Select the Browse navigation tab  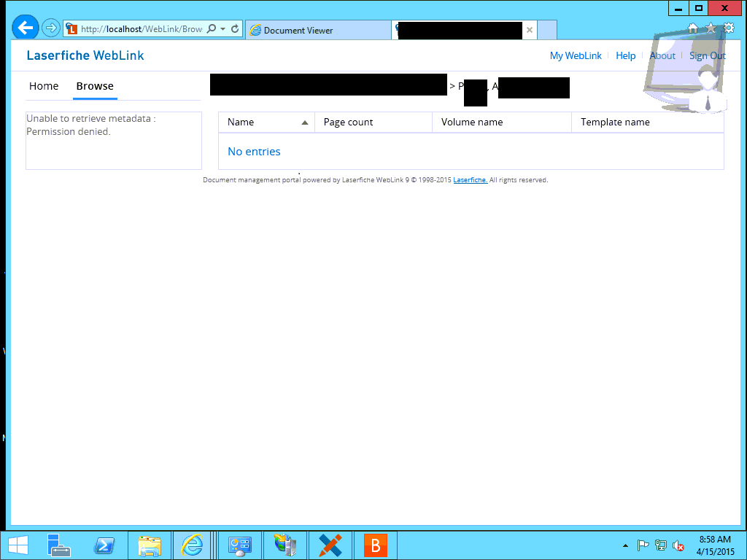(x=95, y=86)
